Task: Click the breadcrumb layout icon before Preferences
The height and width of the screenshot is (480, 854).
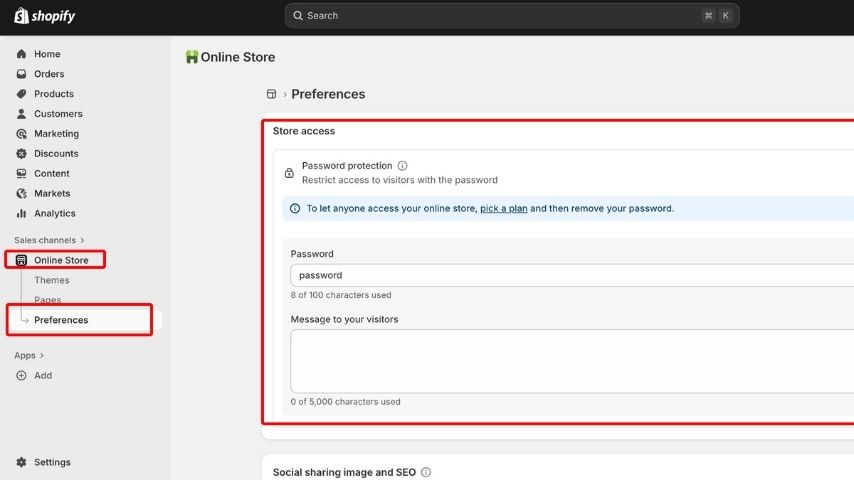Action: [x=271, y=94]
